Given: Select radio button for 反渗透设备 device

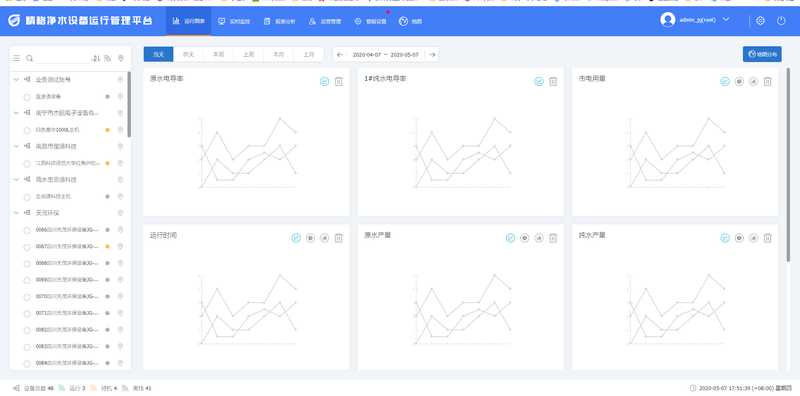Looking at the screenshot, I should (27, 96).
